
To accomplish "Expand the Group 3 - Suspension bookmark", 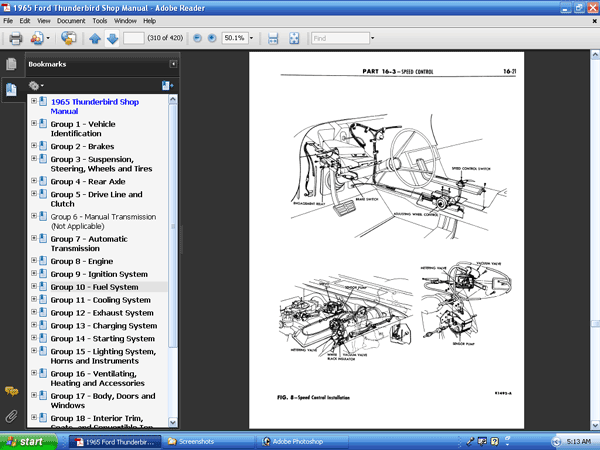I will 34,158.
